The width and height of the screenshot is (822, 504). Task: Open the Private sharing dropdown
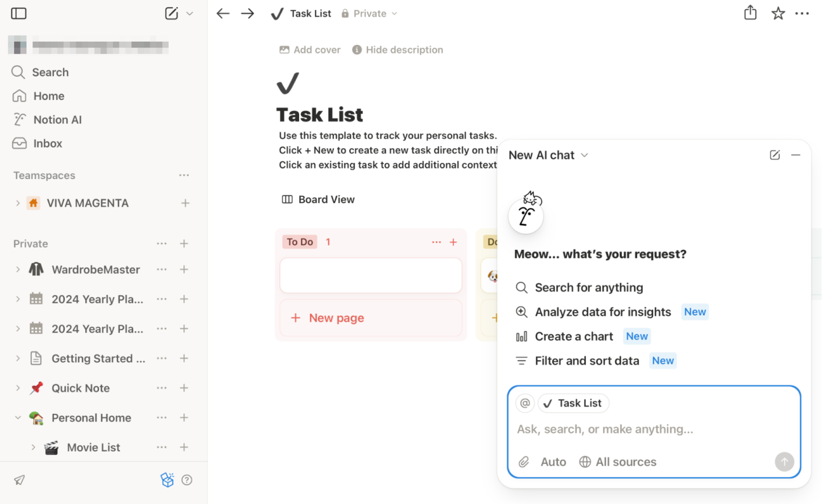369,14
